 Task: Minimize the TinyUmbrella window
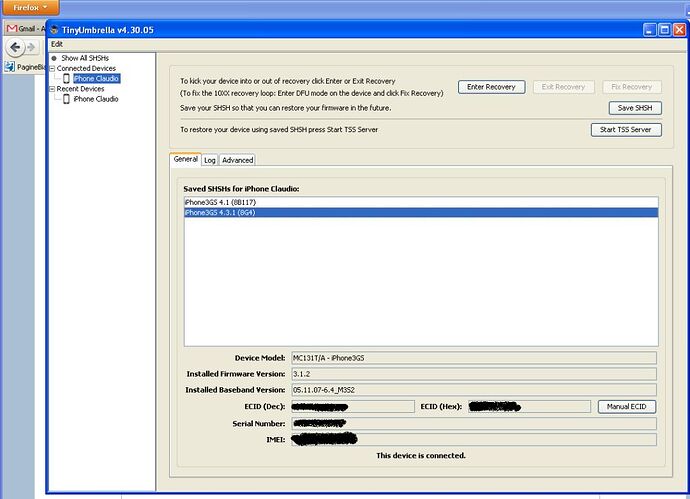[x=650, y=30]
